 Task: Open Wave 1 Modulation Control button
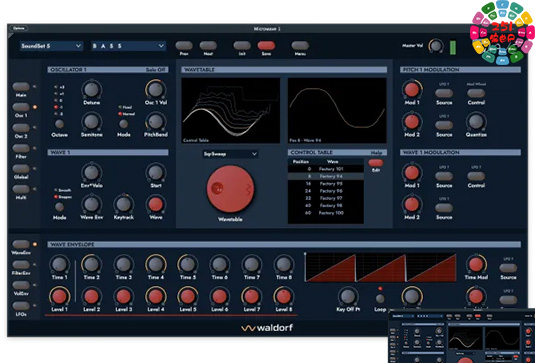(476, 176)
